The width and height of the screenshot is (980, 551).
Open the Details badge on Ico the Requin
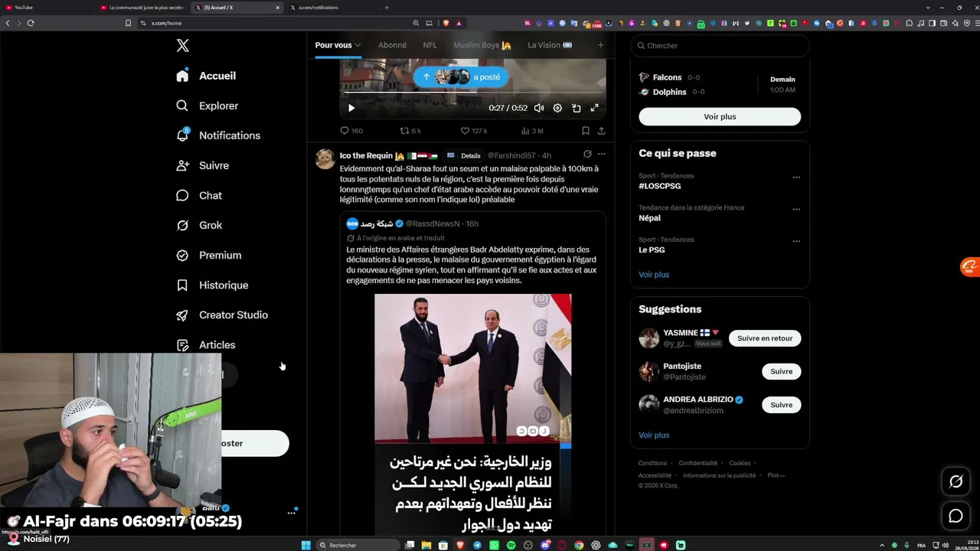pyautogui.click(x=464, y=155)
